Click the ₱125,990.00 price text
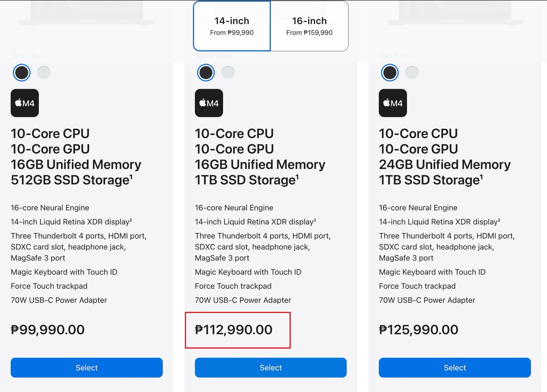 [418, 330]
